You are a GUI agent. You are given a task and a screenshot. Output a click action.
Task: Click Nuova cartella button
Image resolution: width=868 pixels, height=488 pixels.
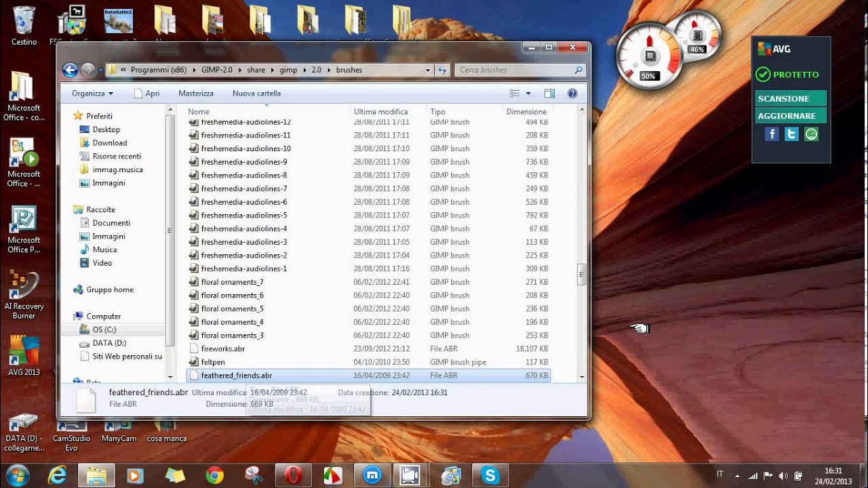pyautogui.click(x=256, y=94)
